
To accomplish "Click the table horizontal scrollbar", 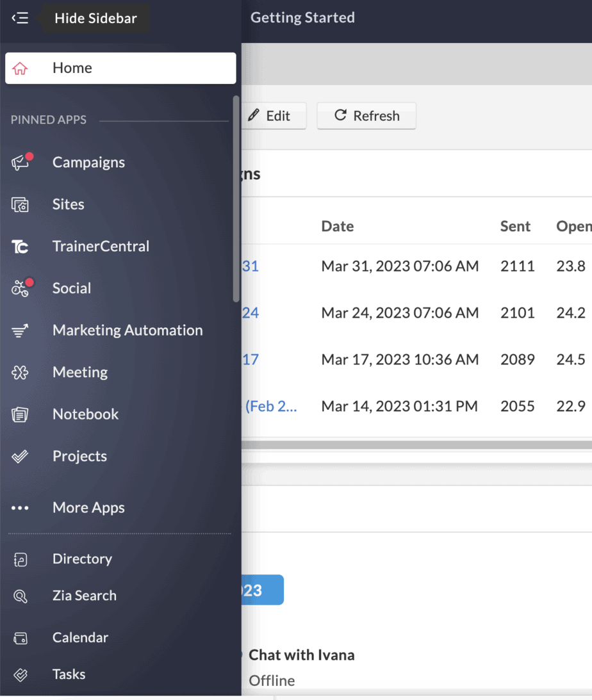I will (x=416, y=445).
